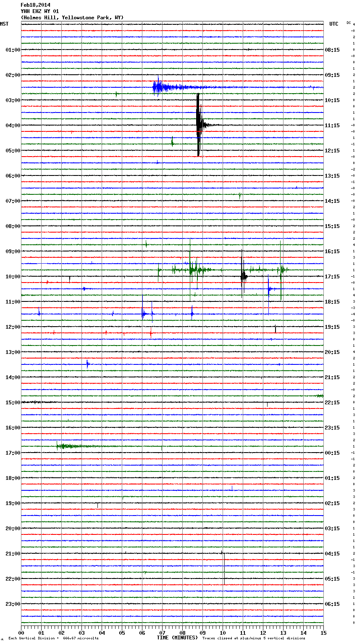The height and width of the screenshot is (644, 357).
Task: Click the 10:15 UTC time label
Action: (332, 100)
